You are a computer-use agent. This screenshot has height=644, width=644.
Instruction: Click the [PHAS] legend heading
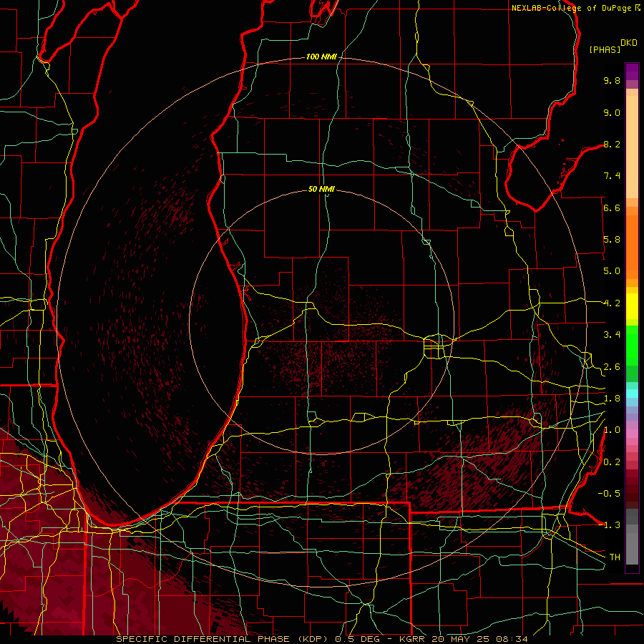coord(605,49)
